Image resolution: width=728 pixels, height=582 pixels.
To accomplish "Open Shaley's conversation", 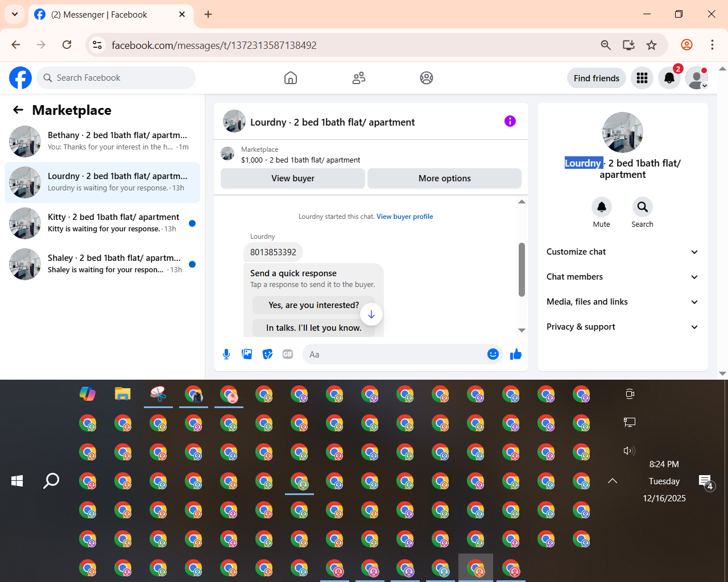I will click(x=102, y=264).
